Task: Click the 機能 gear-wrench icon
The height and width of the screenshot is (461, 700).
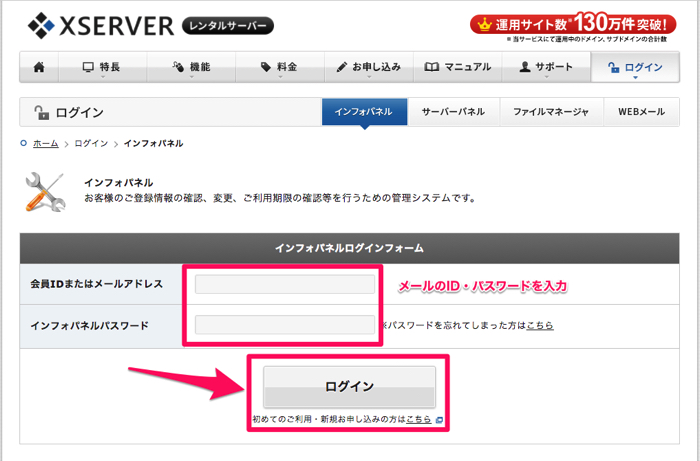Action: coord(178,67)
